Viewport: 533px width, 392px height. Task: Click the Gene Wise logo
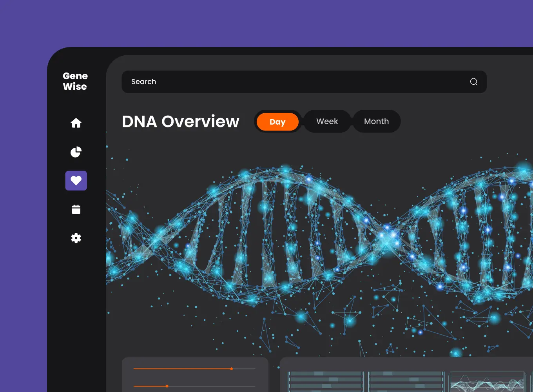[x=75, y=81]
